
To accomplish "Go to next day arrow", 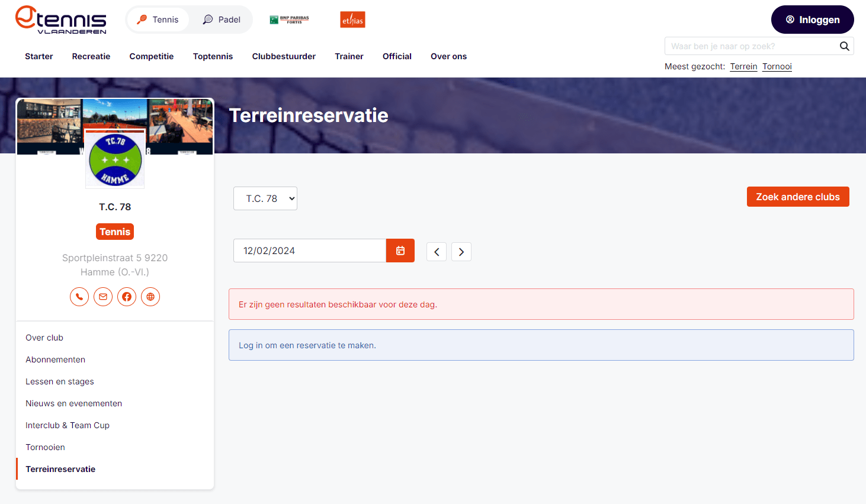I will click(x=461, y=252).
